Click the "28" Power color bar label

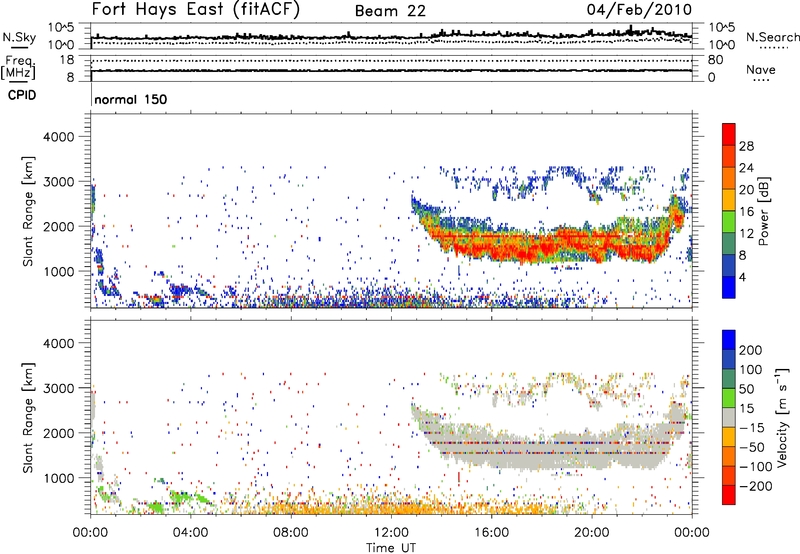pos(746,146)
